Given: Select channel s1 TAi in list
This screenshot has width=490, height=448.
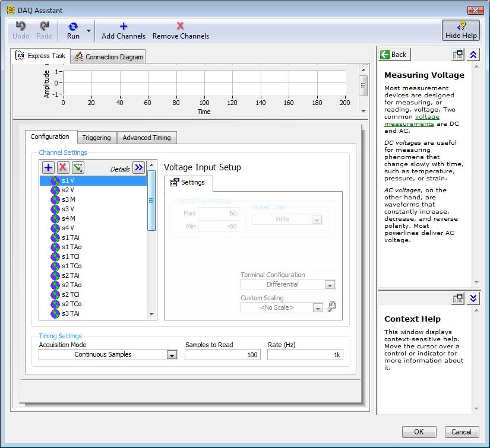Looking at the screenshot, I should (93, 237).
